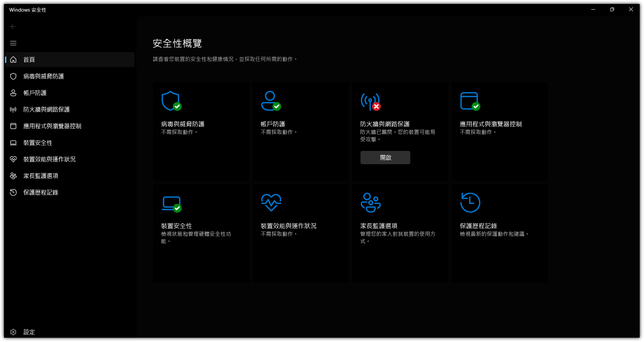Image resolution: width=644 pixels, height=342 pixels.
Task: Restore down the Windows 安全性 window
Action: click(612, 10)
